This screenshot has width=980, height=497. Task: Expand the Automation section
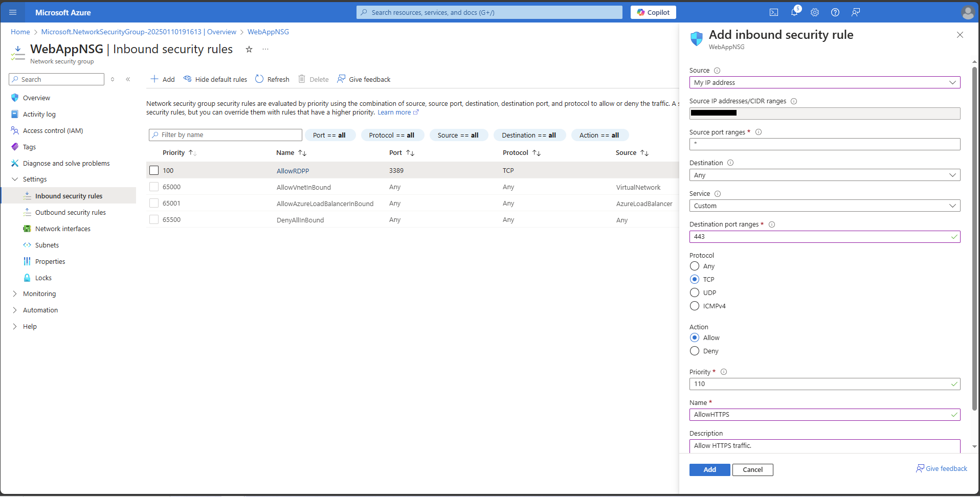click(15, 310)
